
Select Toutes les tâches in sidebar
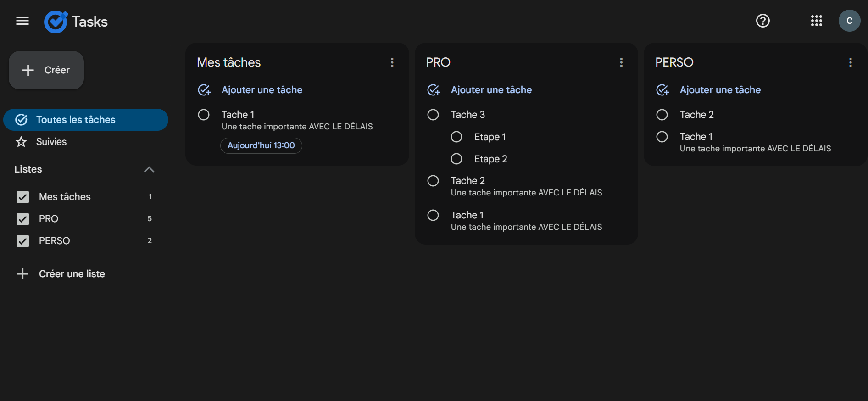(86, 120)
